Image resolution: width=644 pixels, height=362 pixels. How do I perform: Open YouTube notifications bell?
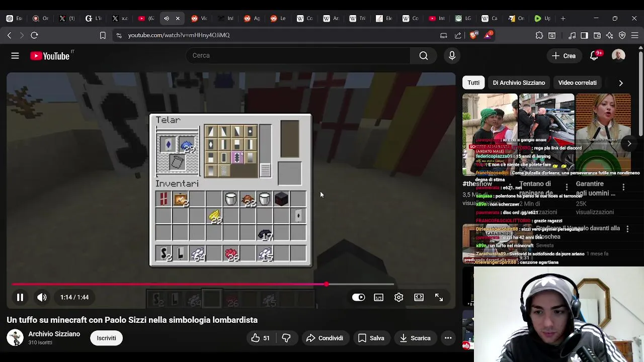(x=595, y=56)
